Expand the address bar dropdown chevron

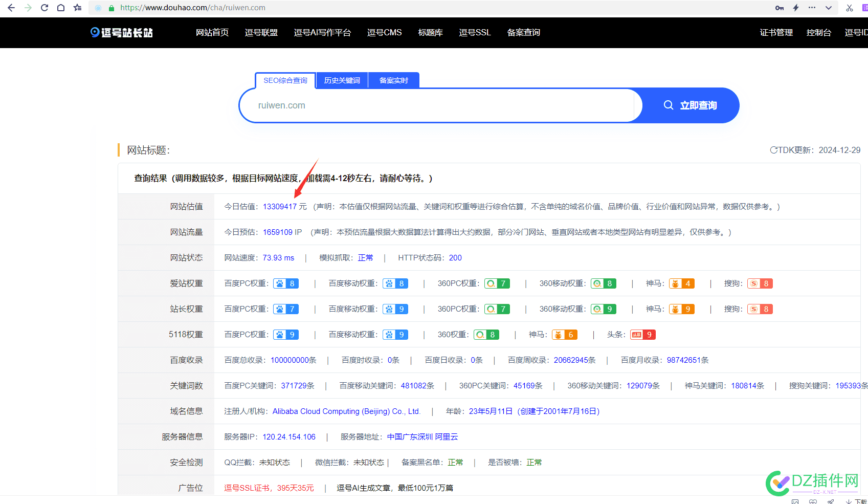pyautogui.click(x=829, y=8)
